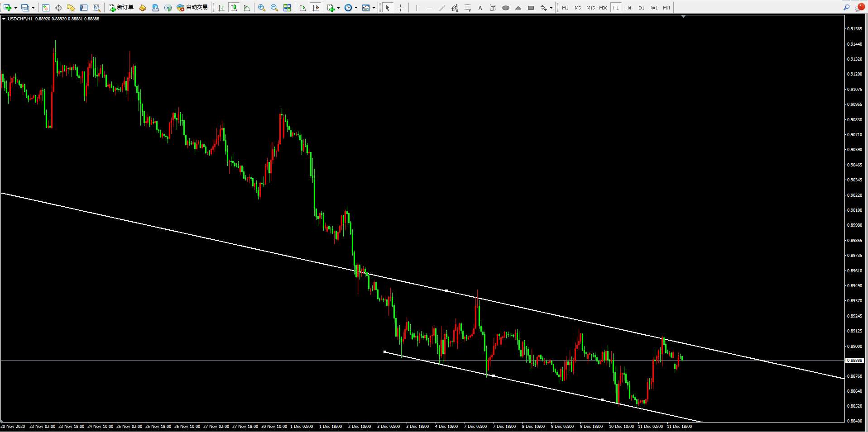
Task: Switch to W1 weekly timeframe
Action: point(654,8)
